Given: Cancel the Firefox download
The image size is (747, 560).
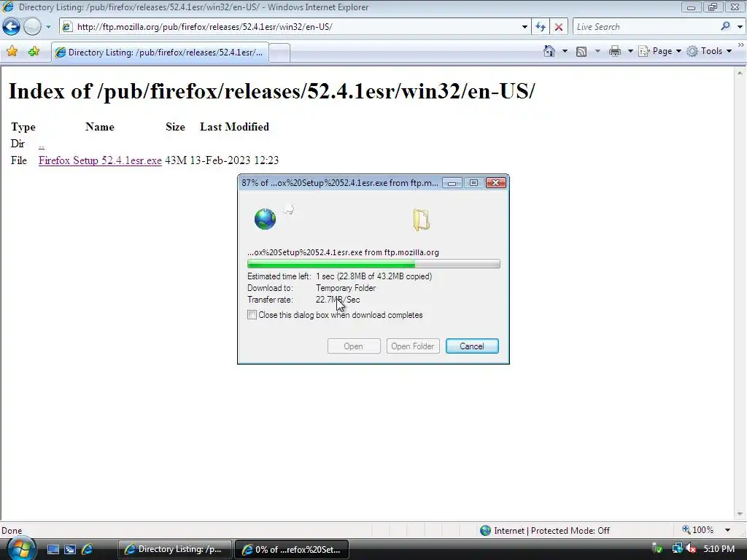Looking at the screenshot, I should click(x=472, y=346).
